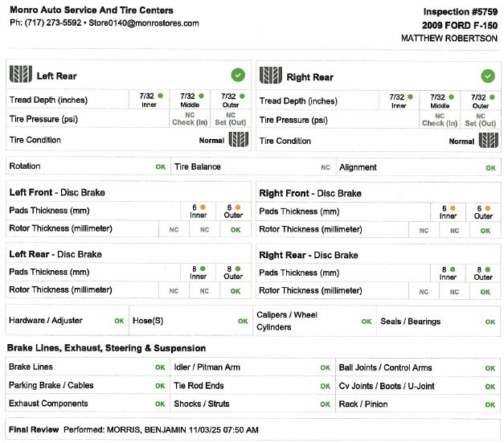
Task: Click the OK status for Shocks / Struts
Action: (325, 404)
